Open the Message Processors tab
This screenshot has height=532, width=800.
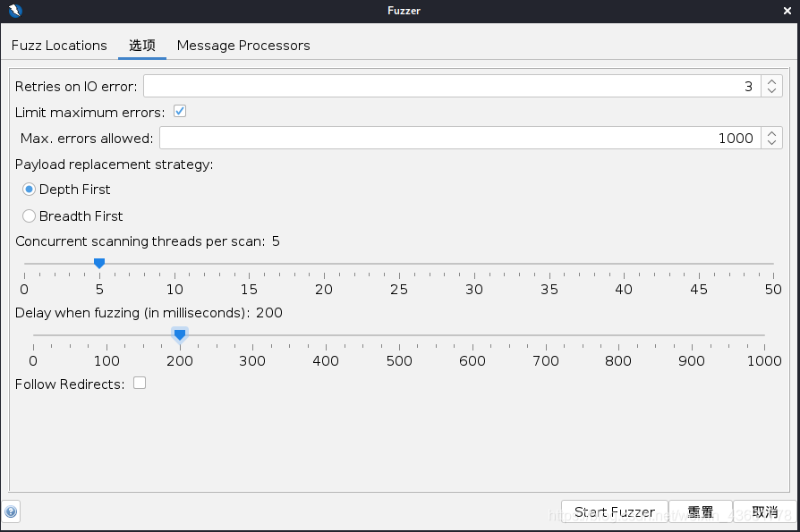(x=243, y=46)
